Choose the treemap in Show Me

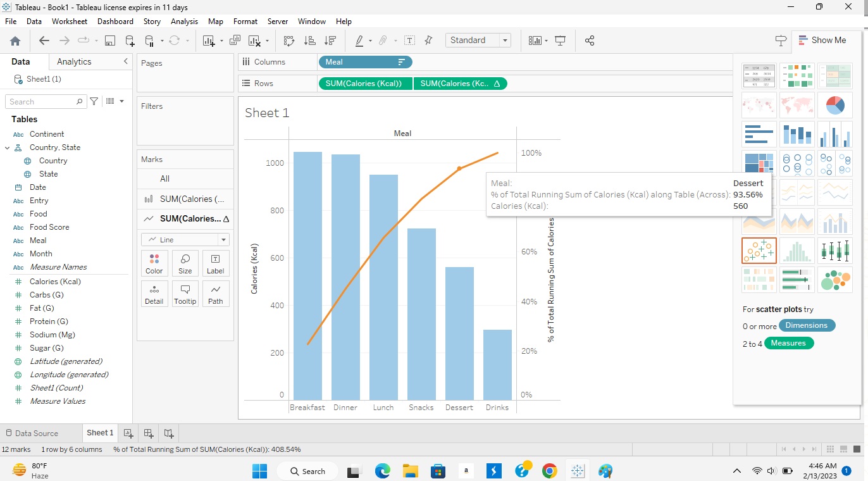759,163
